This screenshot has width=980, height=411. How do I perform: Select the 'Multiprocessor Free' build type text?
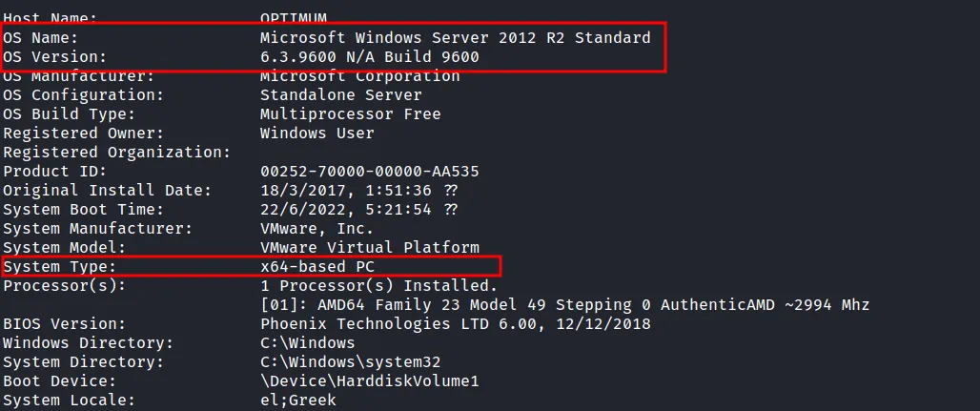(x=350, y=114)
